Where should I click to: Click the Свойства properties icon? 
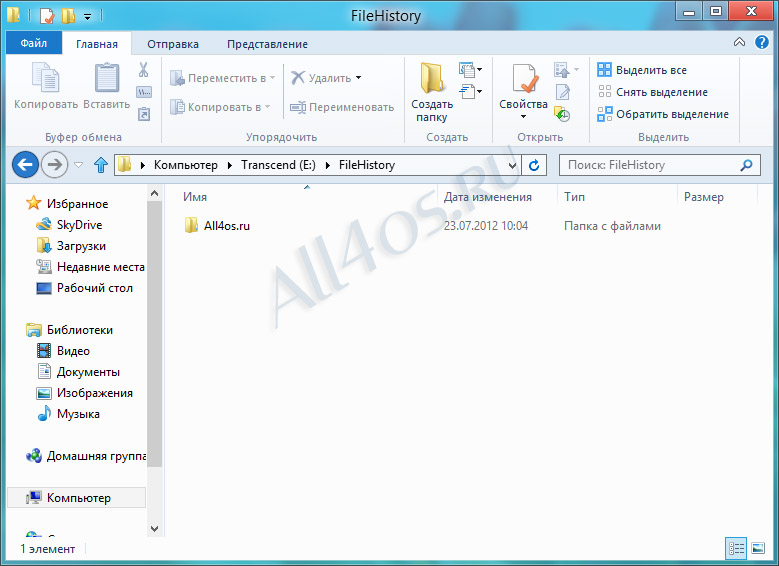[524, 80]
